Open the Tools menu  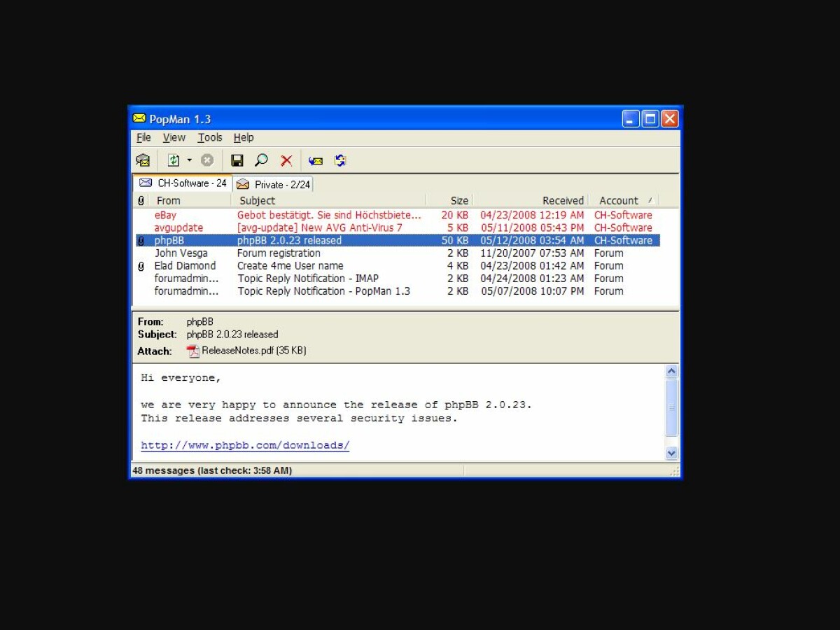[209, 137]
